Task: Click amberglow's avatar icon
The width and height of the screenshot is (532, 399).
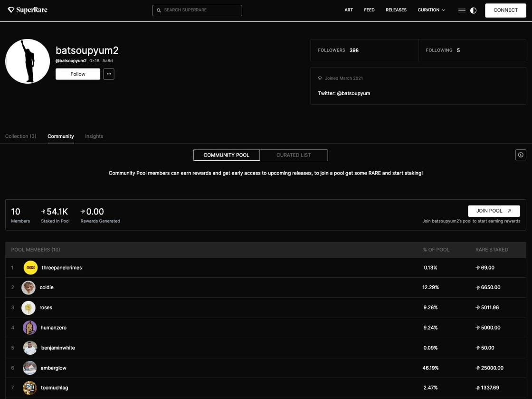Action: pos(29,368)
